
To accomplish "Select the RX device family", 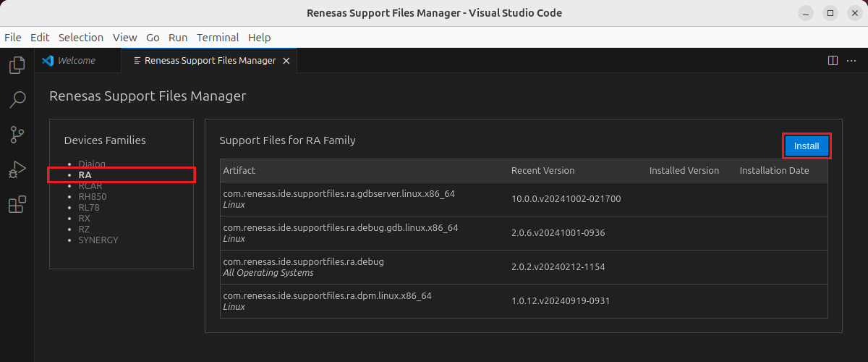I will (84, 218).
